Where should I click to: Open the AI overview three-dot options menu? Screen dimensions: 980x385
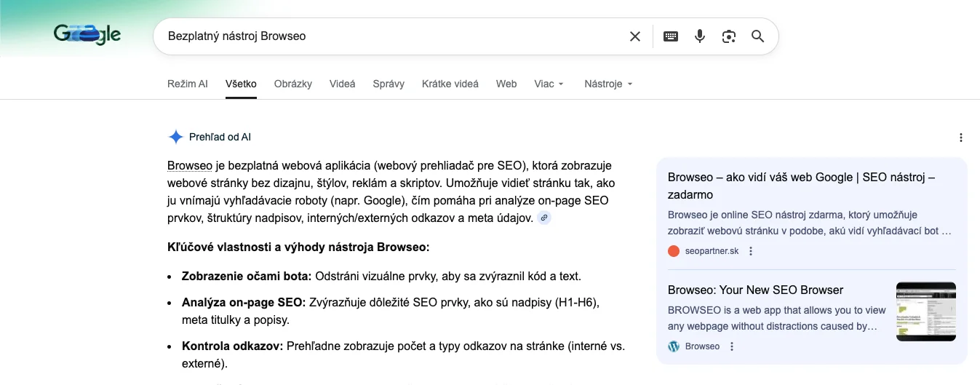click(x=961, y=138)
